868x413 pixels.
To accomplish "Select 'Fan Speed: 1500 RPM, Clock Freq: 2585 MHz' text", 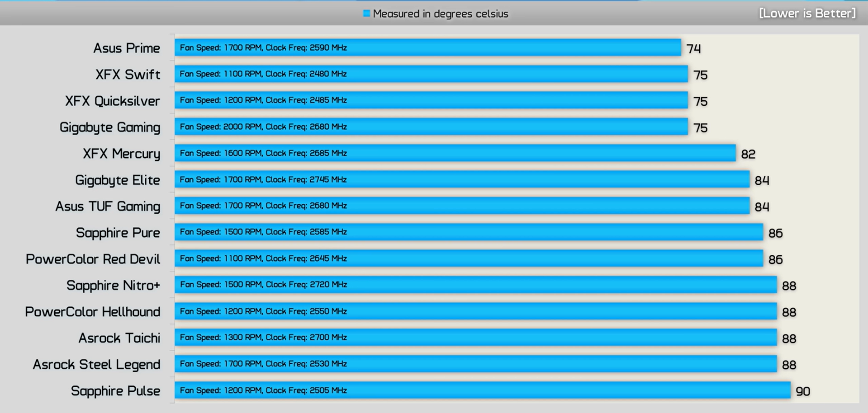I will tap(263, 232).
